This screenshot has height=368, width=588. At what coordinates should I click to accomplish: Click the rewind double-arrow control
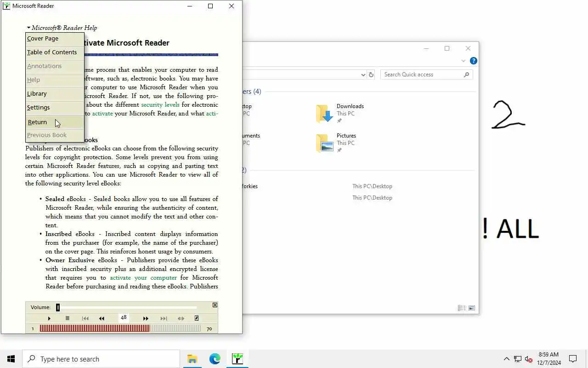click(102, 318)
